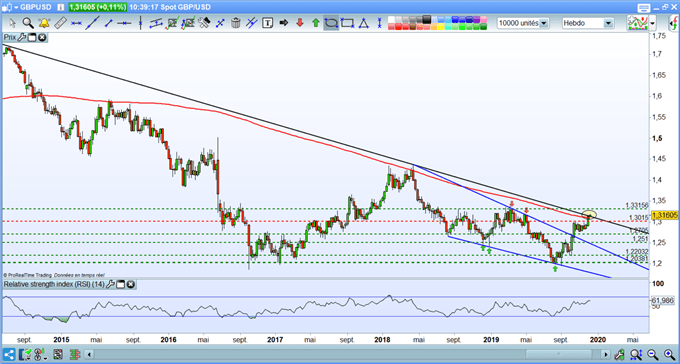Screen dimensions: 680x364
Task: Select the crossed lines fork tool
Action: [252, 23]
